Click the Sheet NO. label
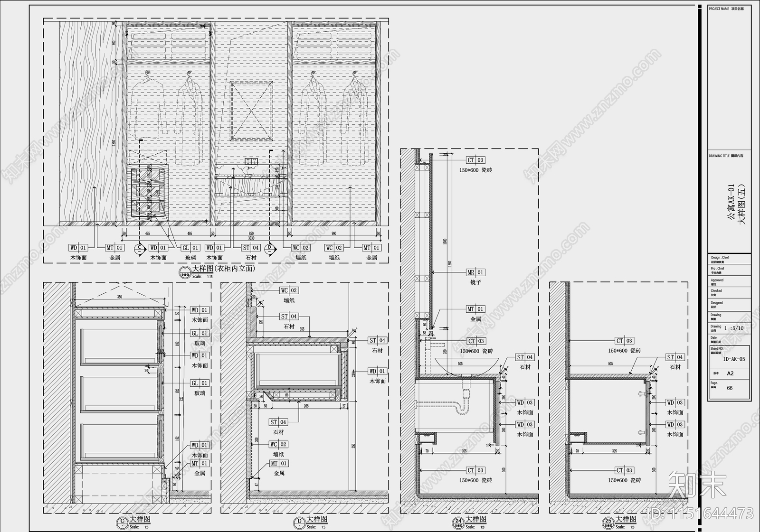Viewport: 760px width, 532px height. [717, 348]
